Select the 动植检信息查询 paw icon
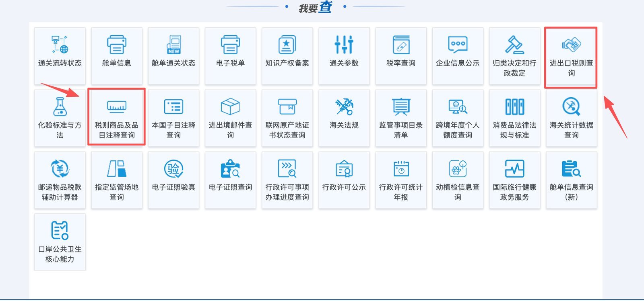This screenshot has height=301, width=644. click(x=458, y=168)
